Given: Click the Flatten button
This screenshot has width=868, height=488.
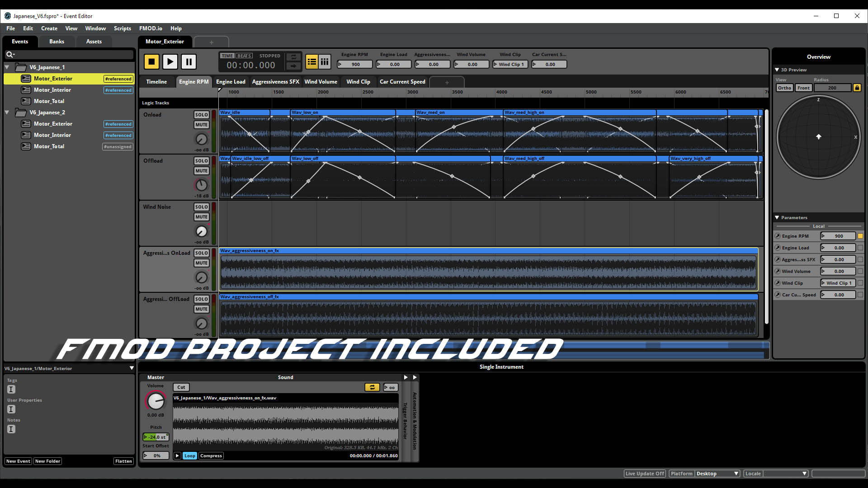Looking at the screenshot, I should [123, 461].
